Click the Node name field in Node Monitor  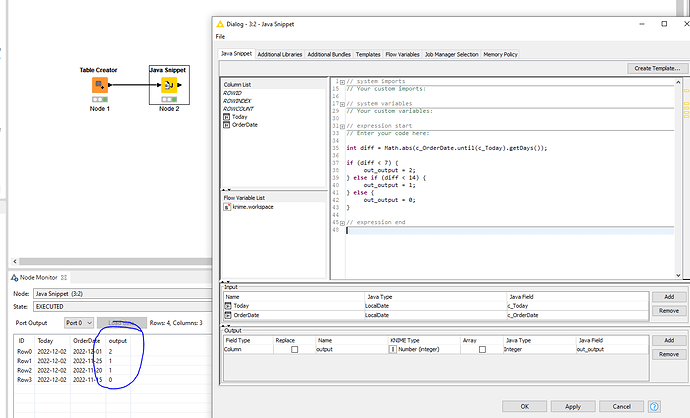coord(122,294)
